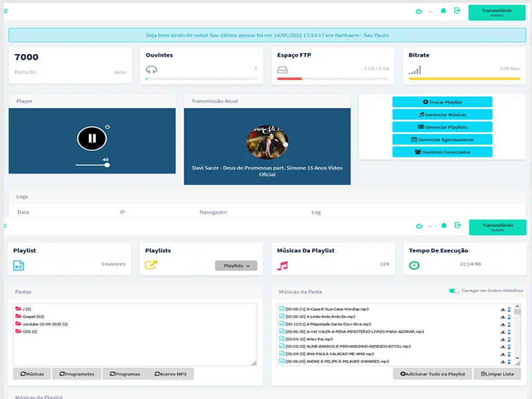Open notifications bell in the top header
The image size is (532, 399).
pyautogui.click(x=443, y=11)
